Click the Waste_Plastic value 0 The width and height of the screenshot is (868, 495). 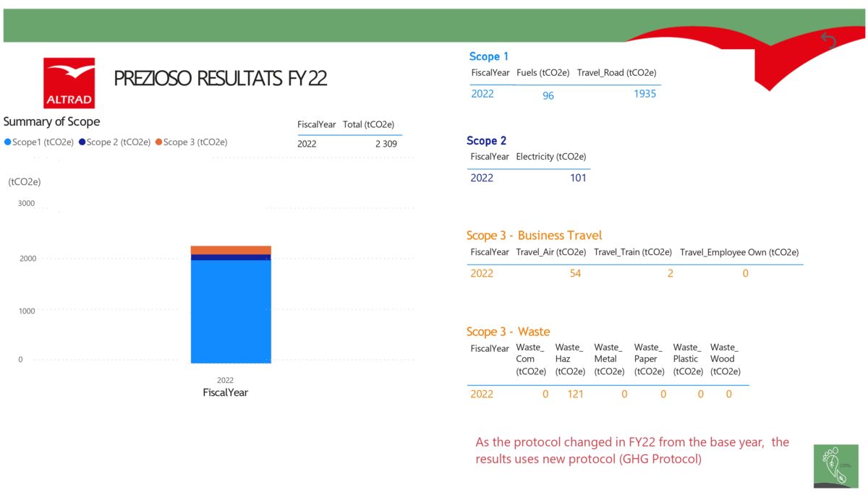[700, 394]
